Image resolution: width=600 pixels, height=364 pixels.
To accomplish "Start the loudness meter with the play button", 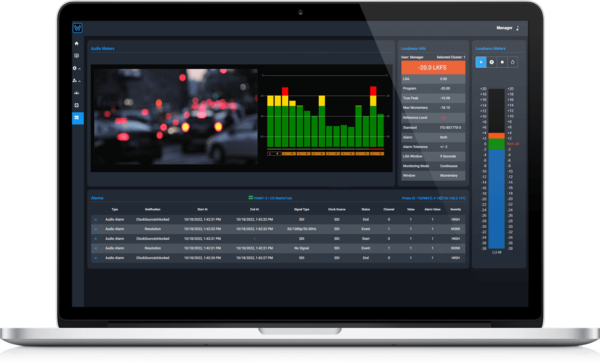I will [481, 62].
